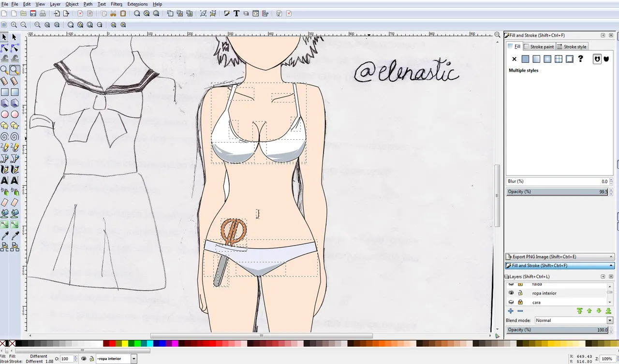Zoom out with minus magnifier icon
619x364 pixels.
[x=23, y=25]
